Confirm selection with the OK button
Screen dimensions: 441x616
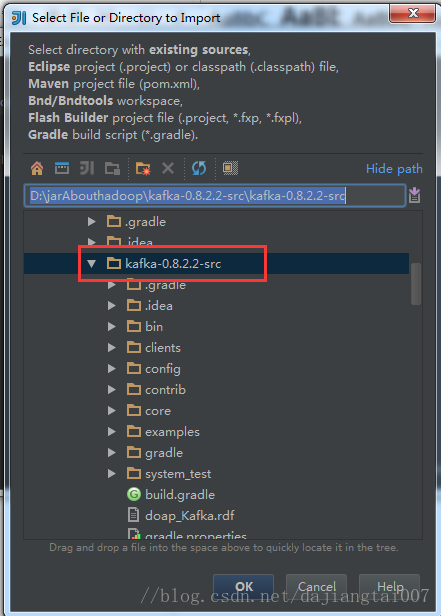[x=243, y=587]
